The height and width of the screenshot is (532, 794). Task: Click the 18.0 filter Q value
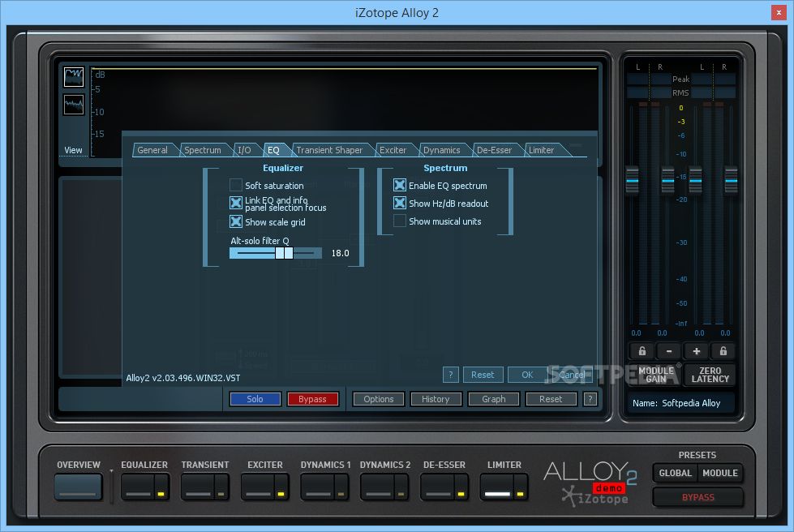click(340, 253)
